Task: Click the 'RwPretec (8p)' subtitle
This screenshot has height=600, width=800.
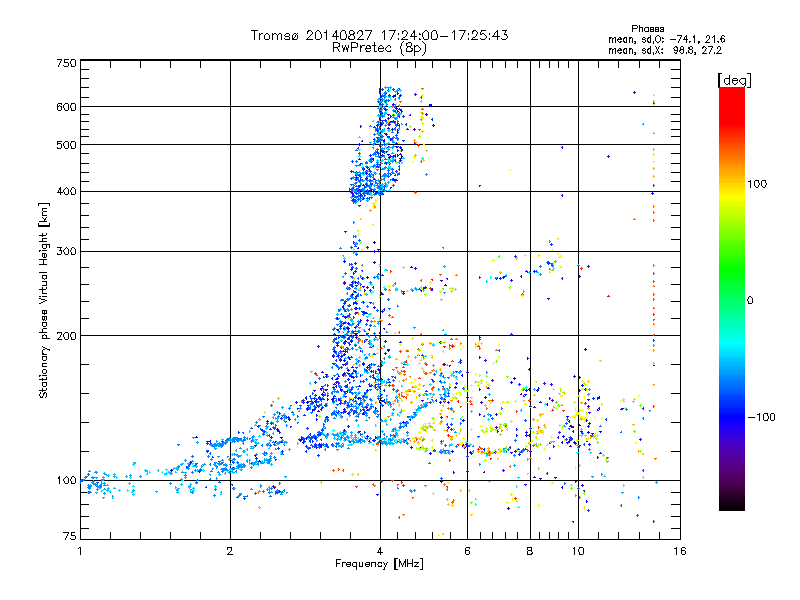Action: tap(379, 48)
